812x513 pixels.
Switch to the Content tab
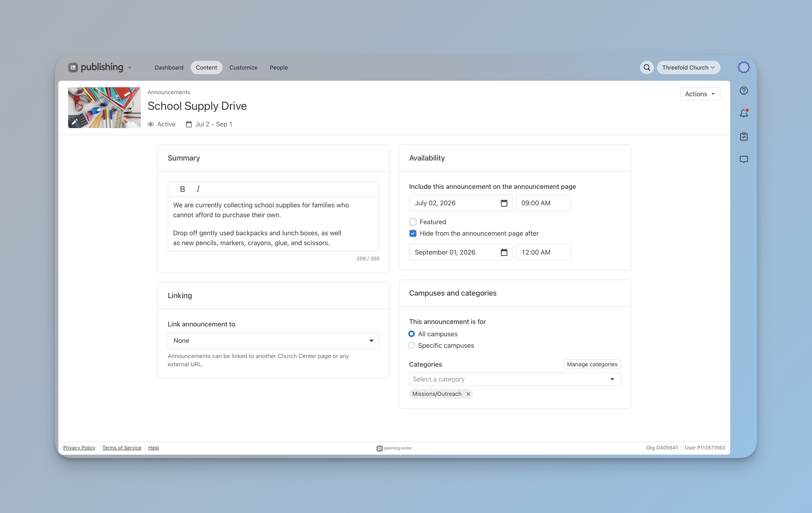(x=206, y=68)
